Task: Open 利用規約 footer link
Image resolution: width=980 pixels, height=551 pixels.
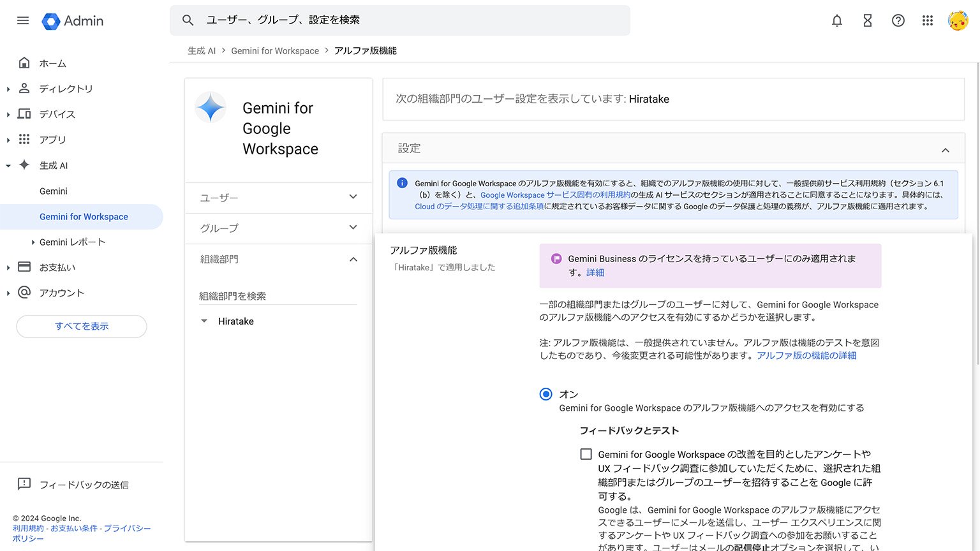Action: tap(28, 529)
